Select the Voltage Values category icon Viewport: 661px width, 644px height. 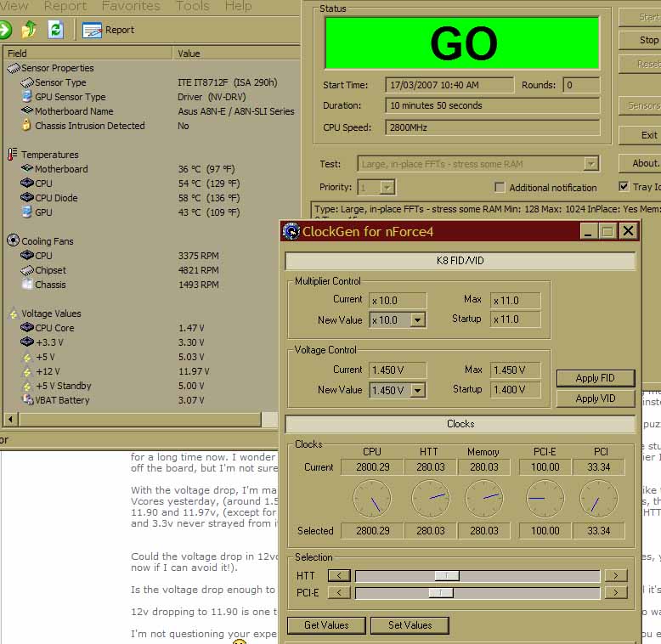tap(13, 314)
